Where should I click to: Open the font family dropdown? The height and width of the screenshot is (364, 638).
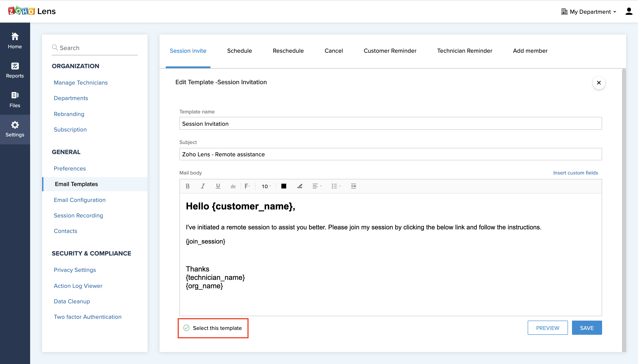[x=247, y=186]
